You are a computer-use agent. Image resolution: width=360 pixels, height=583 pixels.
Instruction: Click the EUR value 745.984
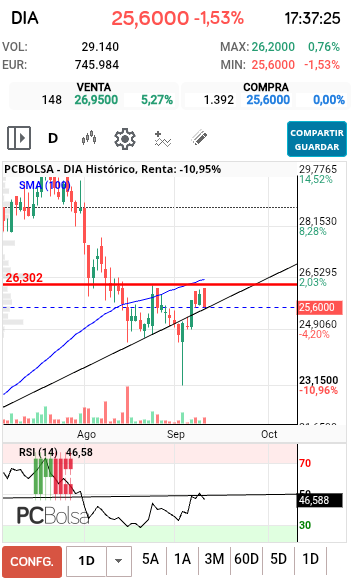tap(97, 65)
